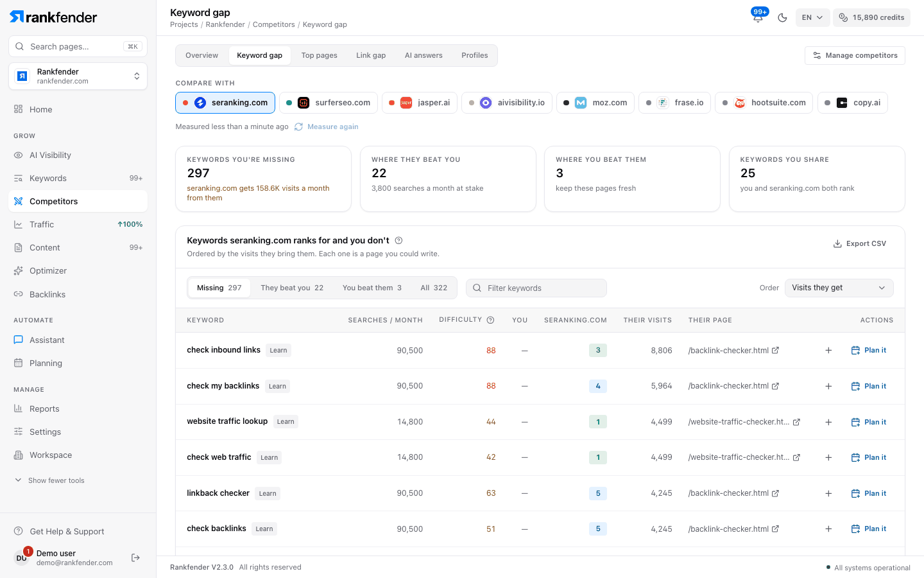Open Traffic section in sidebar
This screenshot has width=924, height=578.
[x=78, y=224]
